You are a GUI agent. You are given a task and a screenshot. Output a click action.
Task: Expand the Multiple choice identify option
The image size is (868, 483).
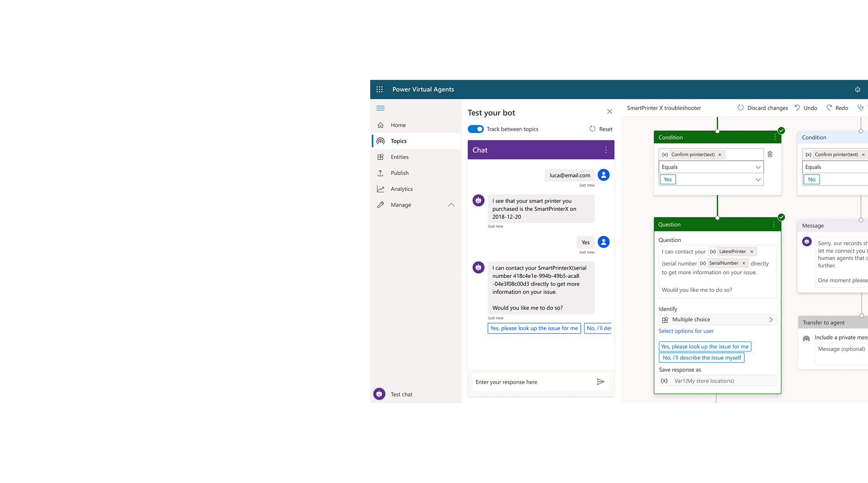[x=717, y=320]
